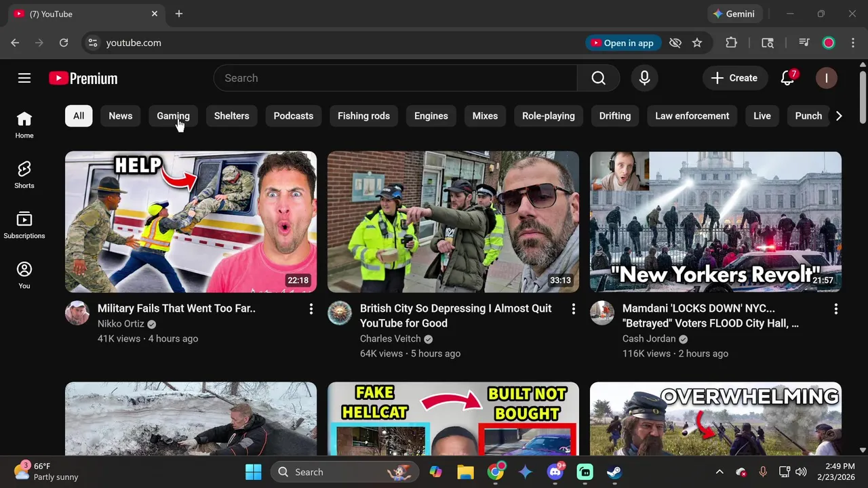Viewport: 868px width, 488px height.
Task: Open Cash Jordan channel name link
Action: click(x=649, y=339)
